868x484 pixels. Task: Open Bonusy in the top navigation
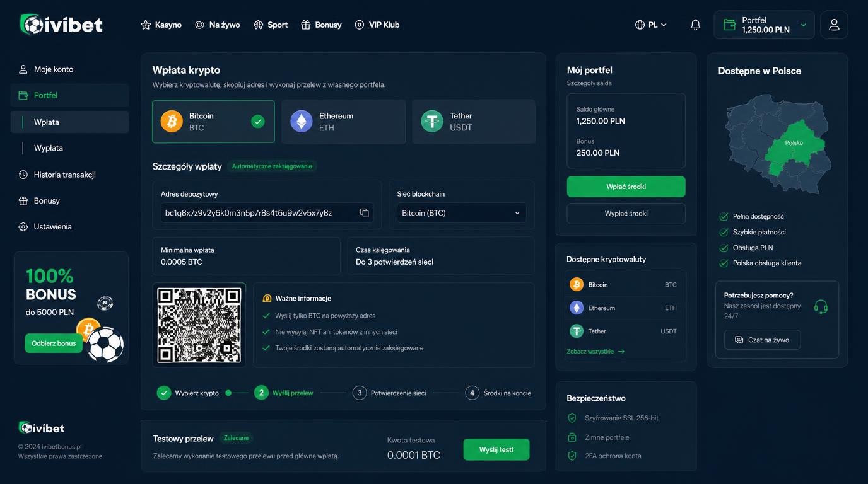coord(322,25)
